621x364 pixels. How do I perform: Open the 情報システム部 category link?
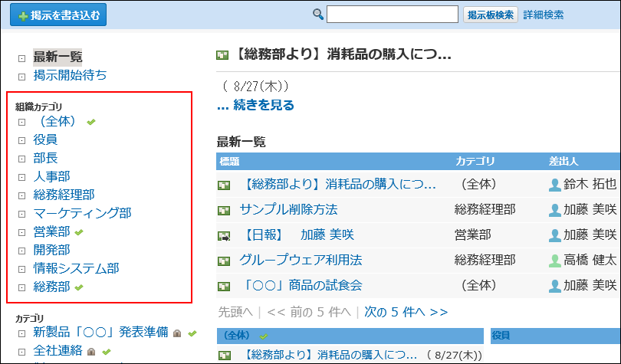[76, 268]
